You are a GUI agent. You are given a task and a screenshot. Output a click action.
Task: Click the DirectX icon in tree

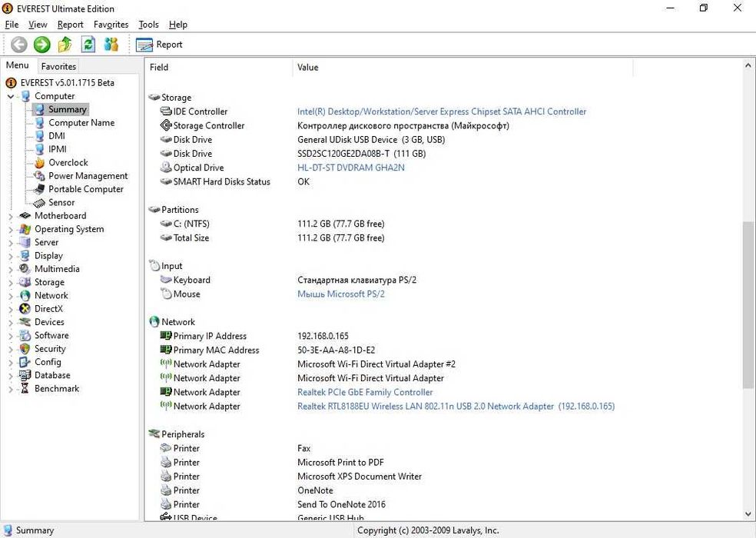tap(25, 309)
